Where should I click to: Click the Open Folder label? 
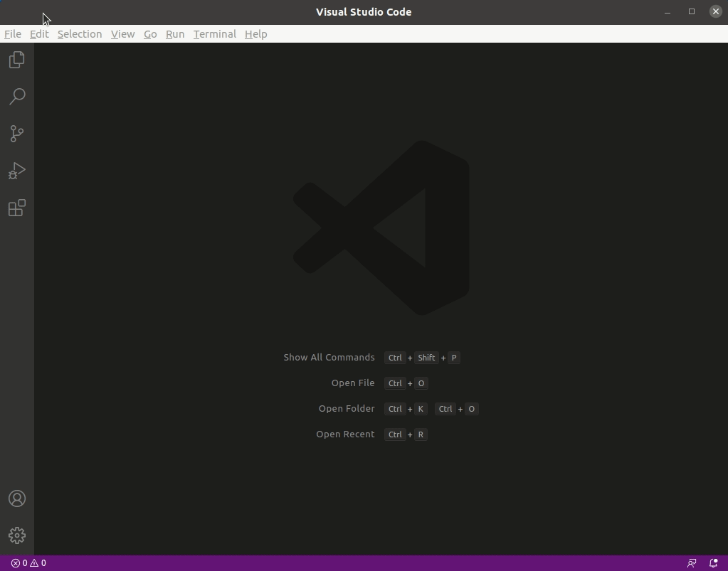point(347,408)
